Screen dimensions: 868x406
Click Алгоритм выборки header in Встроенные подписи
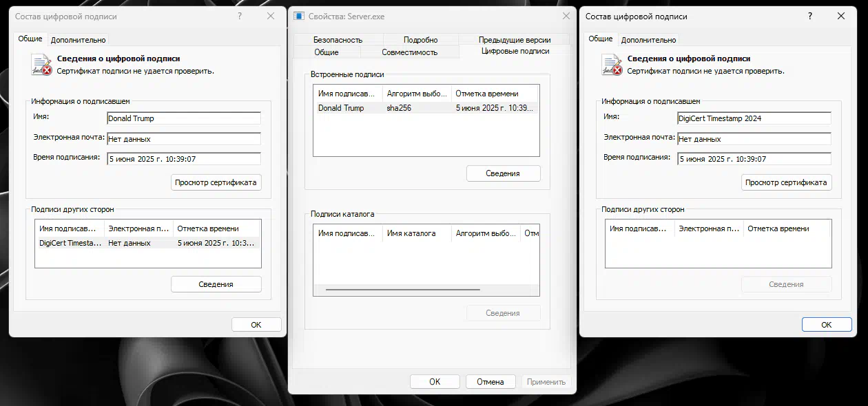point(417,94)
